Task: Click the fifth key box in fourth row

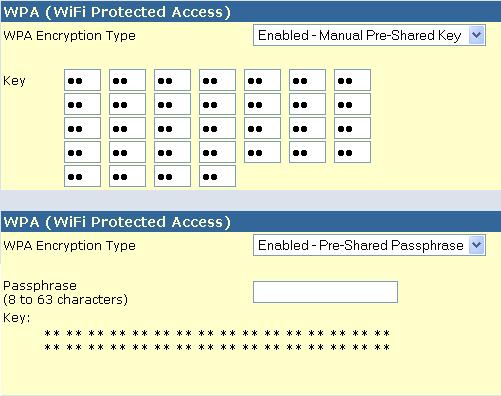Action: [262, 152]
